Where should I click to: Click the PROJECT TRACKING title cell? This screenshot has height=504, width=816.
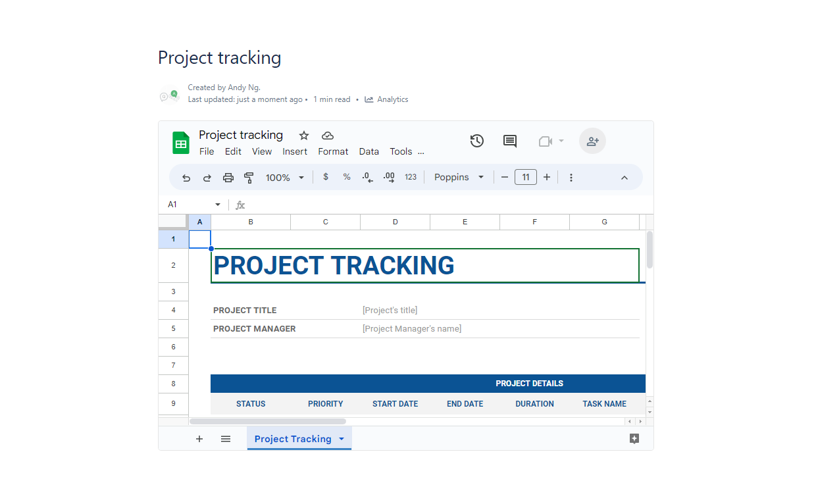coord(424,265)
